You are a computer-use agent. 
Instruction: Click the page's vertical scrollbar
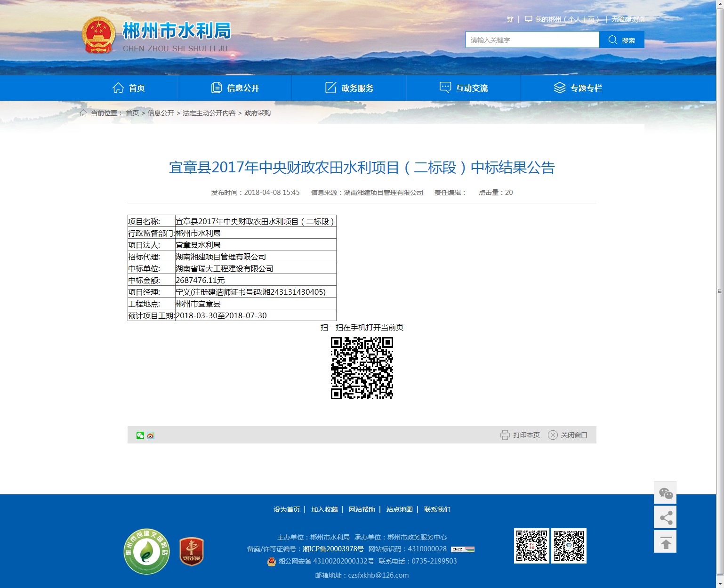720,292
